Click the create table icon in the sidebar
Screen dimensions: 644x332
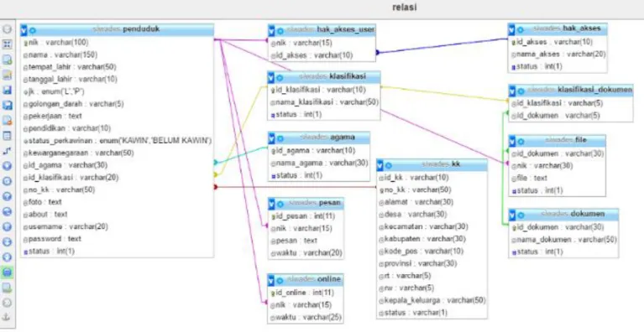[x=8, y=136]
